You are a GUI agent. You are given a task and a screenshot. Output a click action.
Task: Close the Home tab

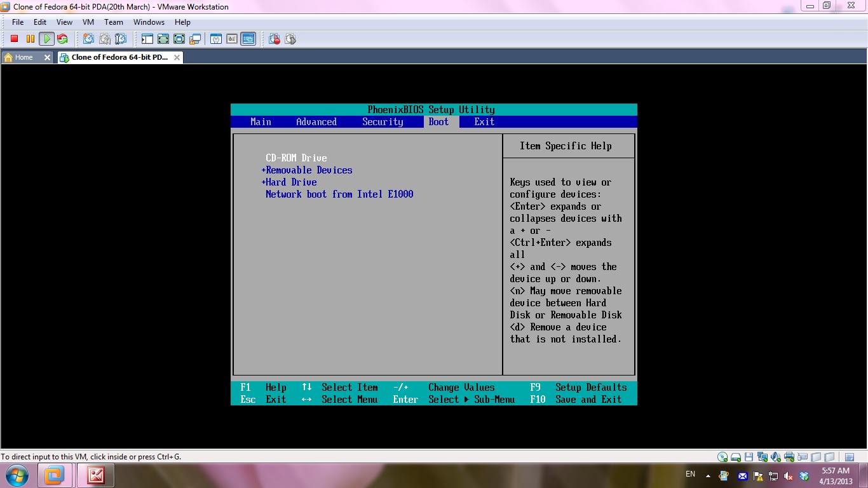click(47, 57)
